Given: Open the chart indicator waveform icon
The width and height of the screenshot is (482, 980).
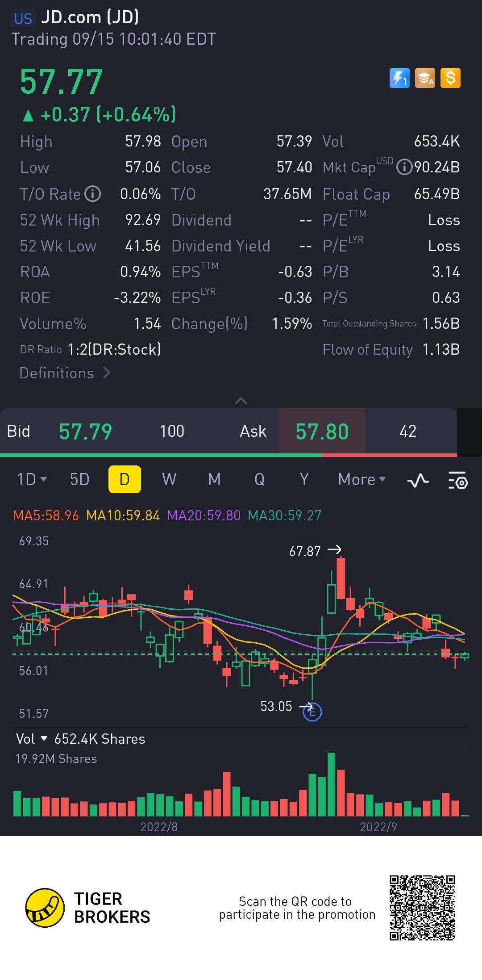Looking at the screenshot, I should coord(418,480).
